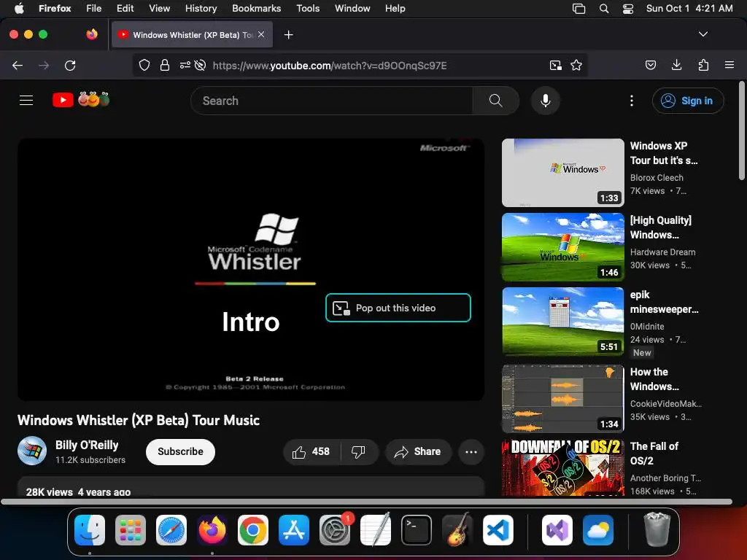Image resolution: width=747 pixels, height=560 pixels.
Task: Like the video (458 likes)
Action: (311, 451)
